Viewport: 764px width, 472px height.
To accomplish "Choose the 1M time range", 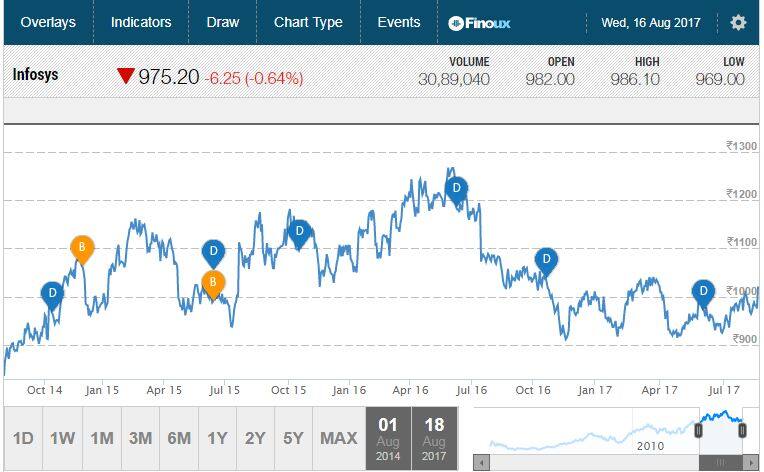I will [x=102, y=438].
